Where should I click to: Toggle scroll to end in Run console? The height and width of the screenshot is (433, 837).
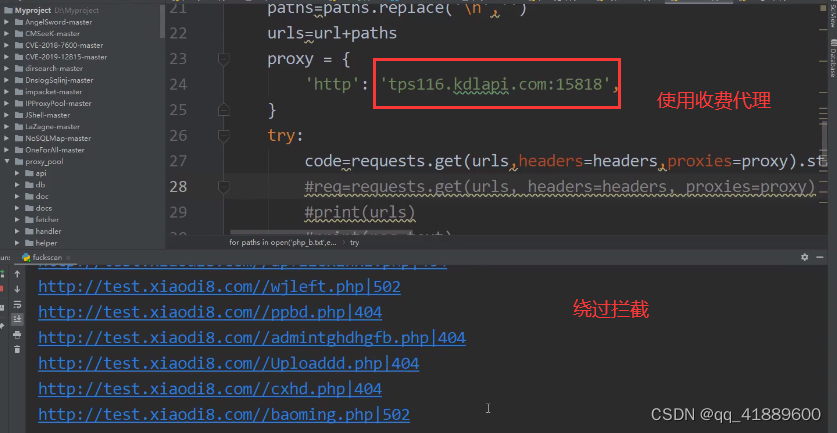click(17, 319)
